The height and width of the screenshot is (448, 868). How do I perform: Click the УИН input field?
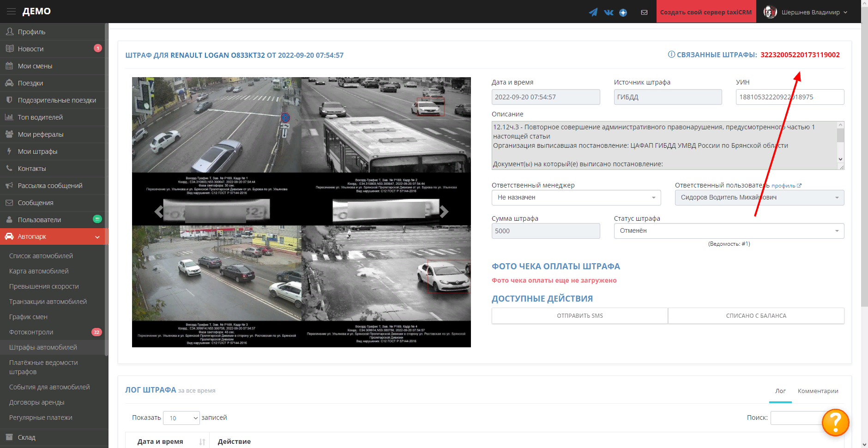tap(790, 97)
